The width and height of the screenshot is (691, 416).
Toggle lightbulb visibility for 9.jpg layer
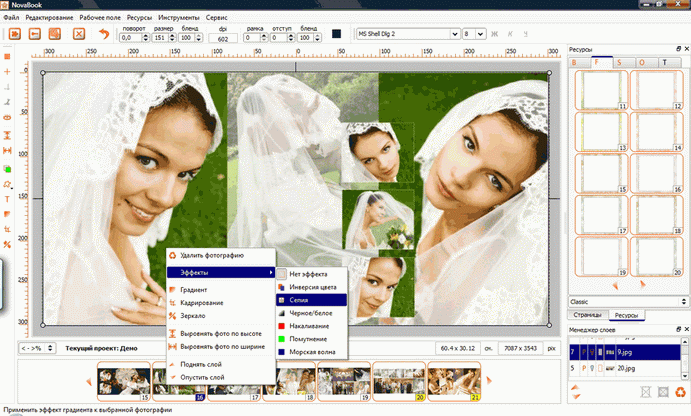tap(592, 352)
